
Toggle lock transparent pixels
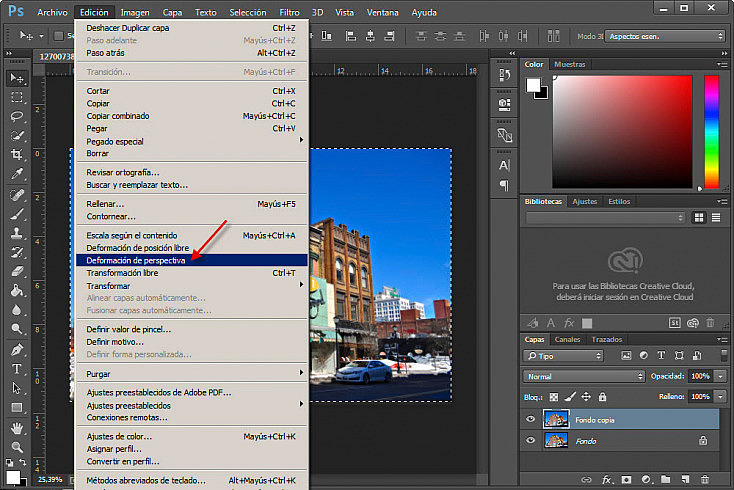[x=554, y=397]
